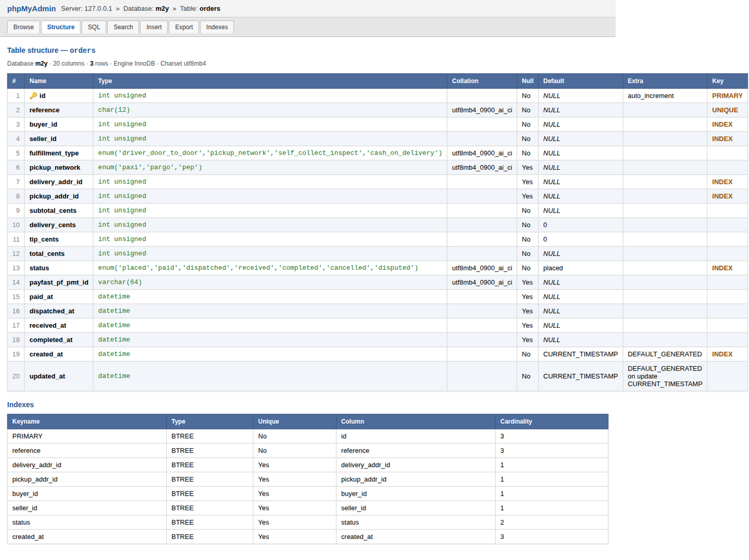The image size is (749, 560).
Task: Click the phpMyAdmin logo link
Action: click(32, 9)
